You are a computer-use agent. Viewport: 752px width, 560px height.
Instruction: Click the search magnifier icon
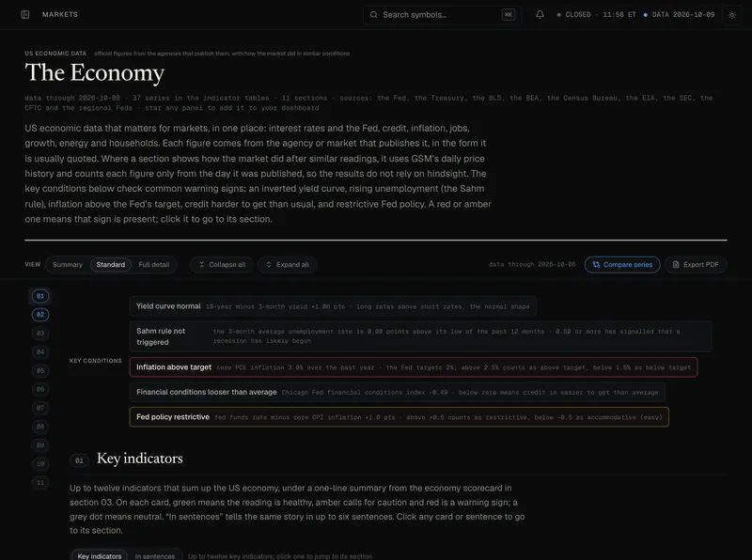pos(373,14)
